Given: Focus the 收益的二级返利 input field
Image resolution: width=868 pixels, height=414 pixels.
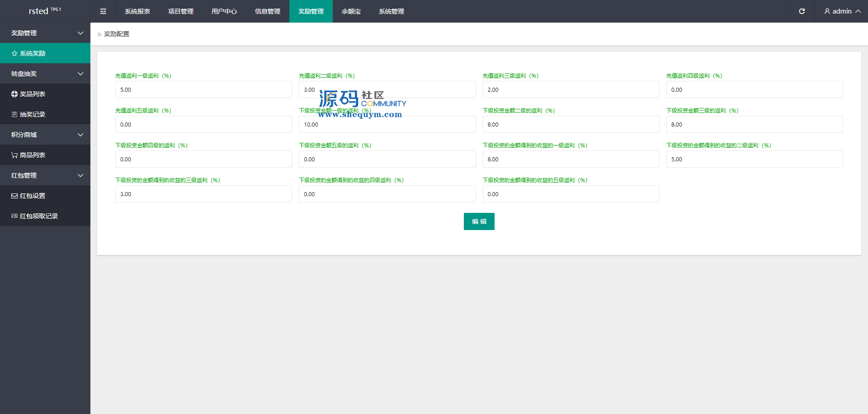Looking at the screenshot, I should point(755,159).
